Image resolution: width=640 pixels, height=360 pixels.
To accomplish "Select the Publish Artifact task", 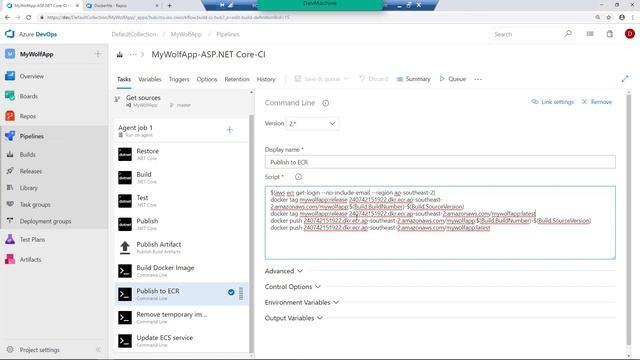I will [x=181, y=247].
